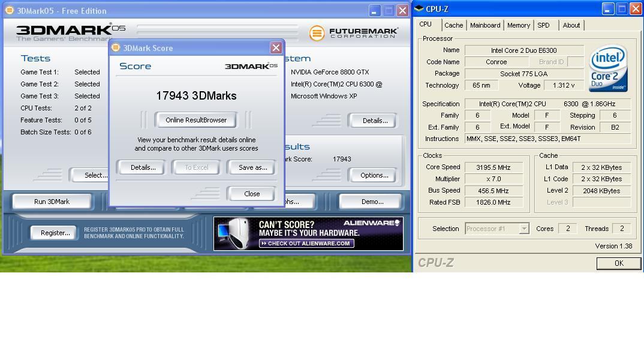The height and width of the screenshot is (360, 644).
Task: Switch to the Cache tab
Action: coord(453,25)
